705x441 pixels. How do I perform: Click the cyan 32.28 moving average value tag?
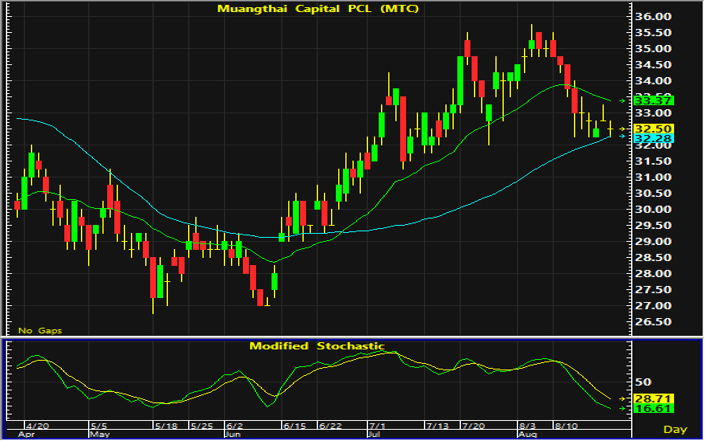pos(653,138)
